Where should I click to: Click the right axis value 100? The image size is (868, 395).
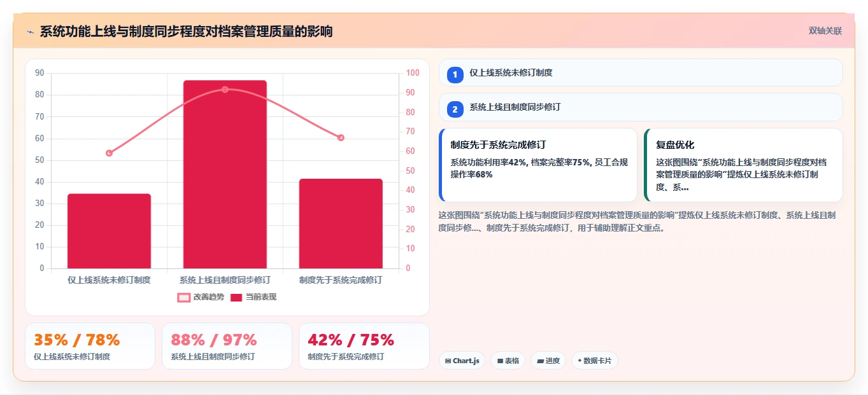413,73
